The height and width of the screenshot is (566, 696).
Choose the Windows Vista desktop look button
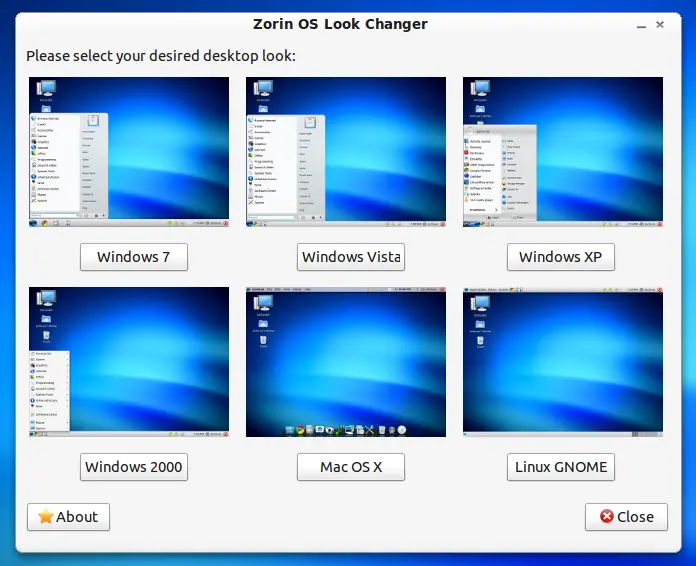(x=351, y=257)
